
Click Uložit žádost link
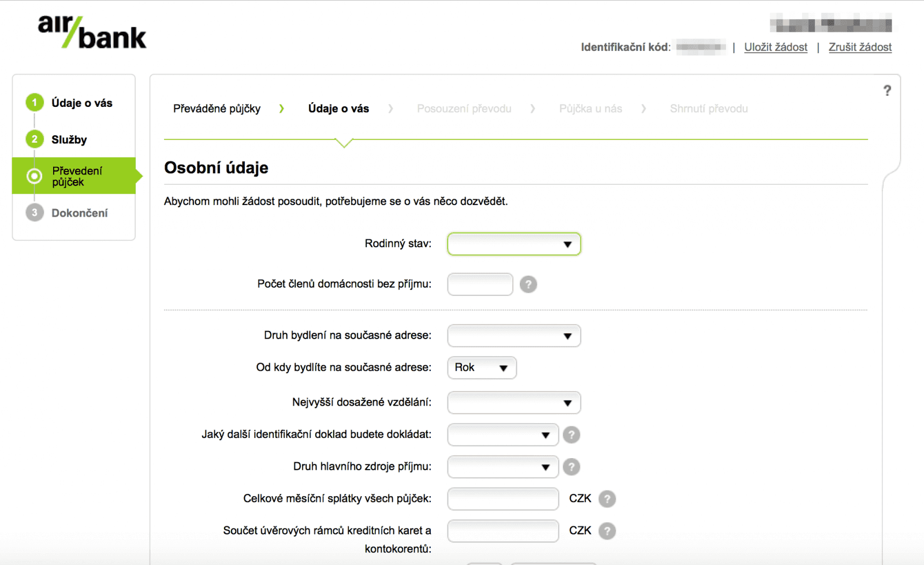776,47
